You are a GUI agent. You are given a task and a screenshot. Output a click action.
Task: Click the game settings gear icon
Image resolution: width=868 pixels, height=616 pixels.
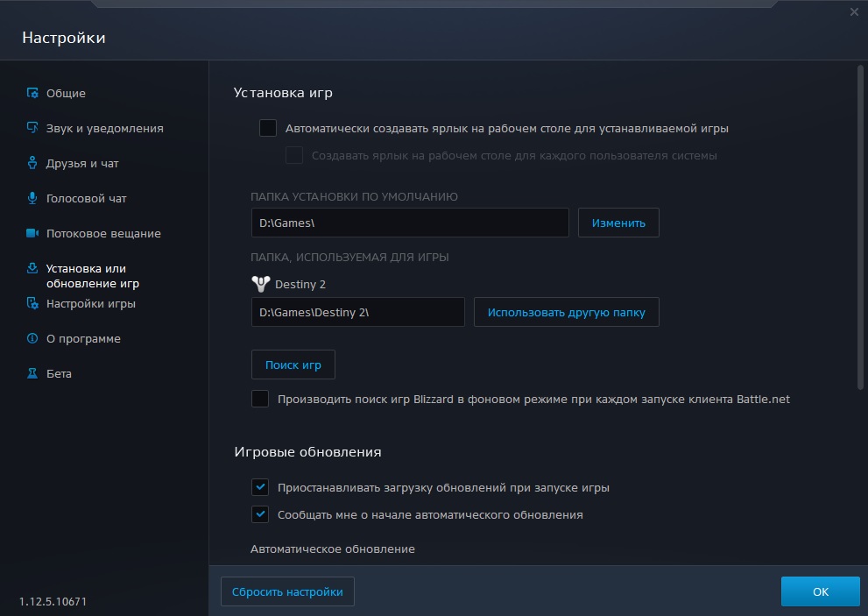click(x=32, y=303)
